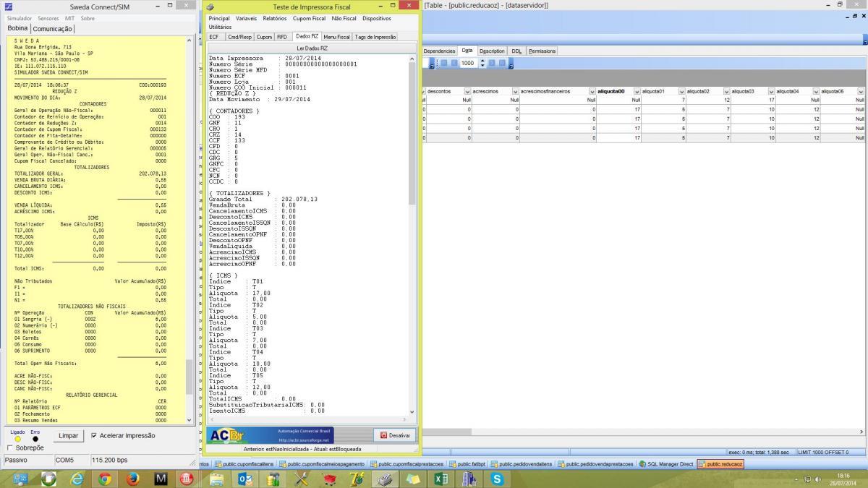The image size is (868, 488).
Task: Open the printer app taskbar icon
Action: (x=386, y=478)
